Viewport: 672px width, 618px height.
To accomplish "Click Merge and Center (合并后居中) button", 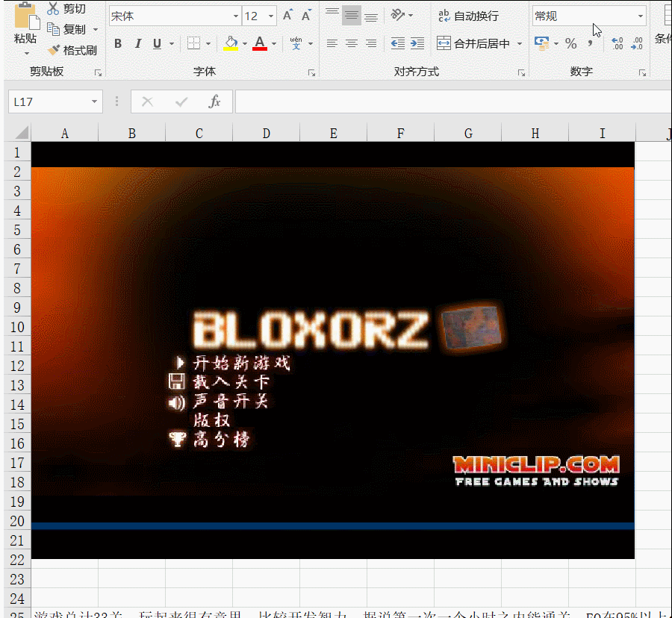I will pos(473,43).
